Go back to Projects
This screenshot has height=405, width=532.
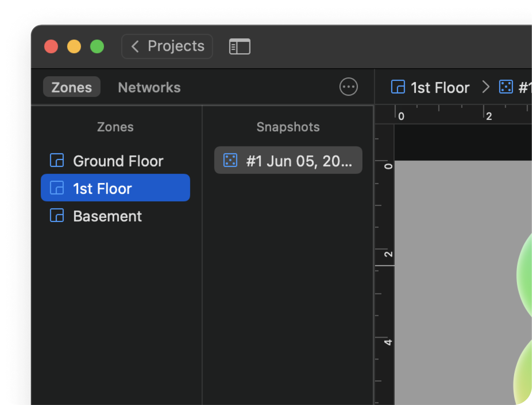point(167,47)
